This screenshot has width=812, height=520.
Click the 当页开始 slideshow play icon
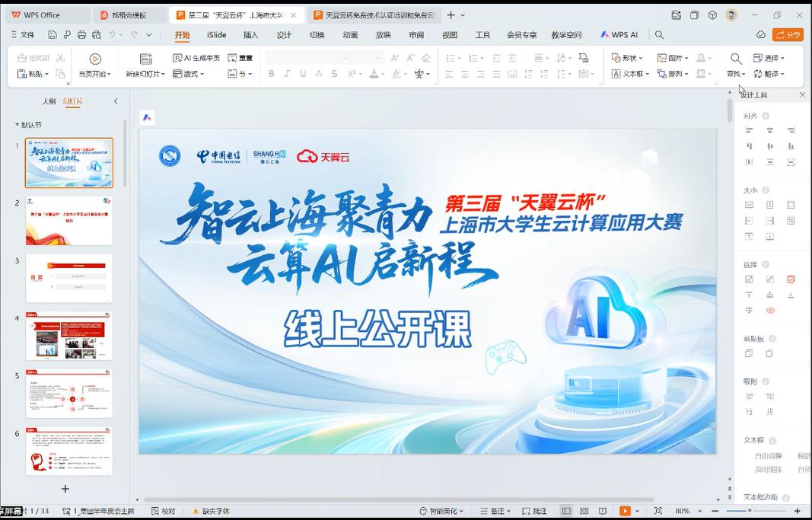pyautogui.click(x=95, y=59)
